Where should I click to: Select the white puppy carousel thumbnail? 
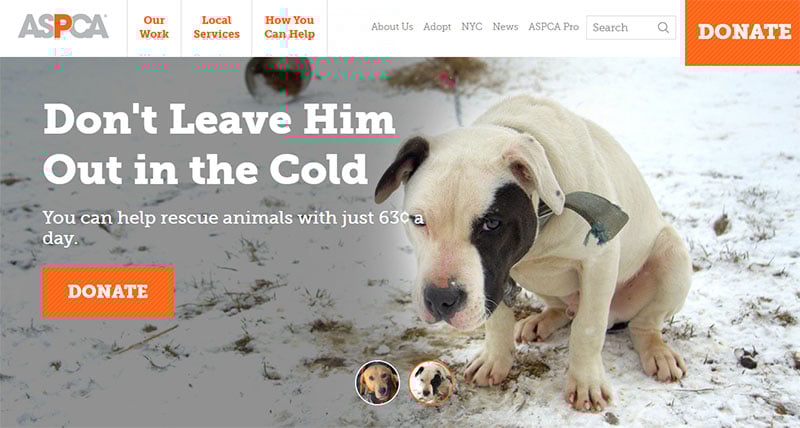[x=431, y=383]
